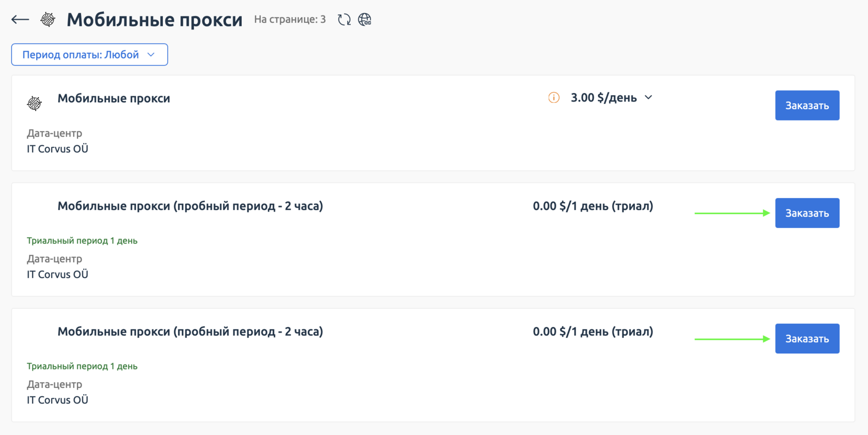
Task: Click «Заказать» on the paid Мобильные прокси plan
Action: click(807, 105)
